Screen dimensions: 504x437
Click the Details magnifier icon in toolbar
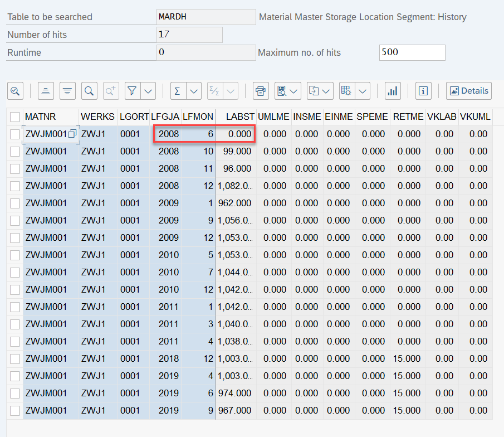[x=15, y=91]
